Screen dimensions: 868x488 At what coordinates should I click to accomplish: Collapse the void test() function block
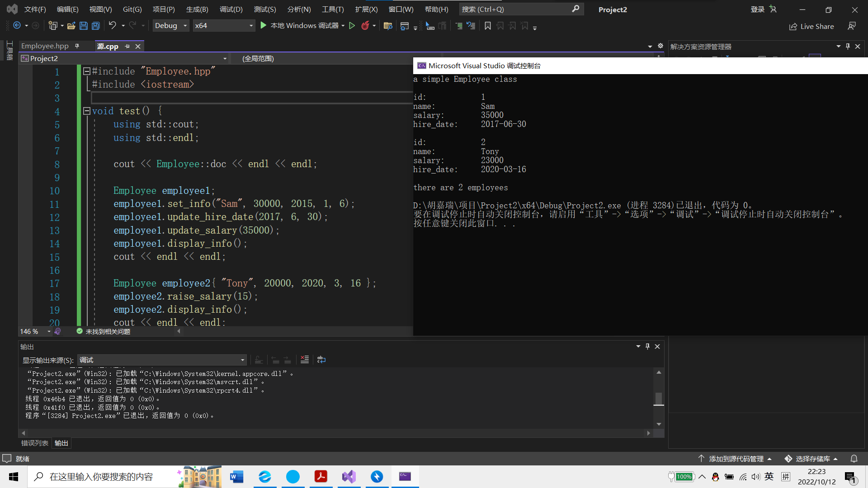point(87,111)
